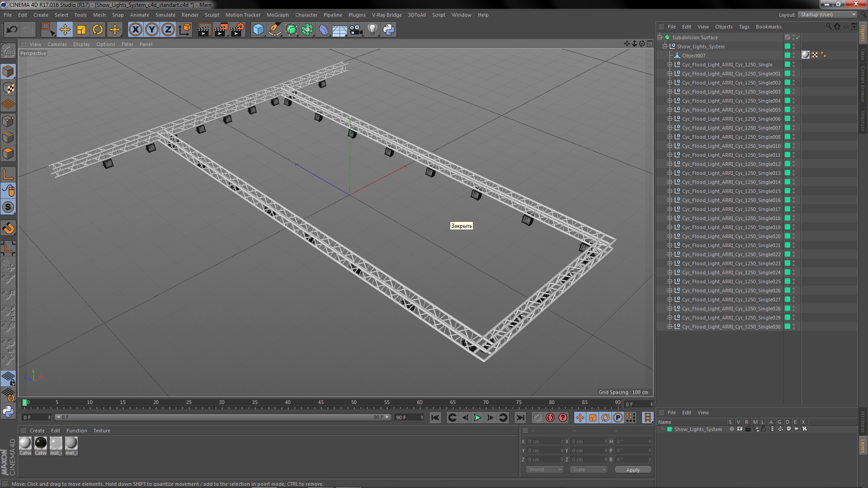Record active objects keyframe

pos(537,418)
